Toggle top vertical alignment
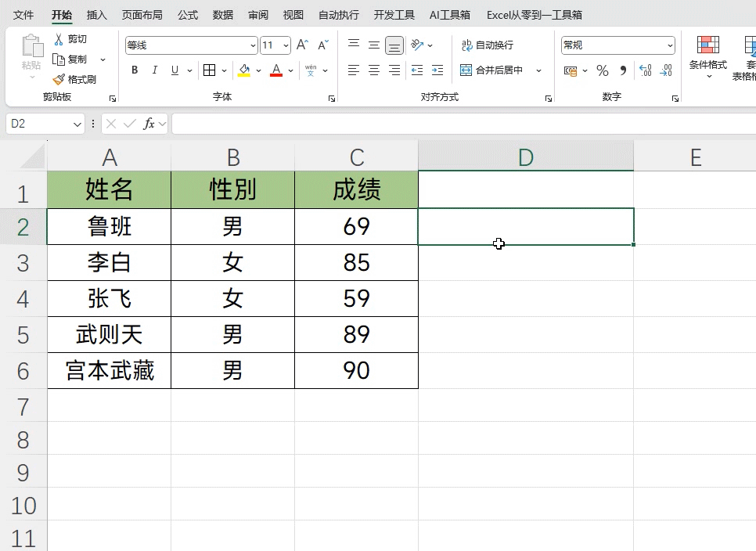This screenshot has height=551, width=756. [x=354, y=45]
